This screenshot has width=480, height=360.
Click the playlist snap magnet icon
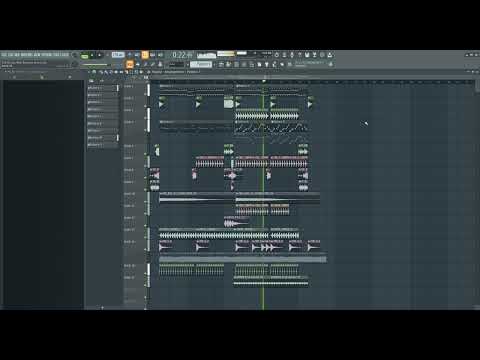pyautogui.click(x=94, y=72)
